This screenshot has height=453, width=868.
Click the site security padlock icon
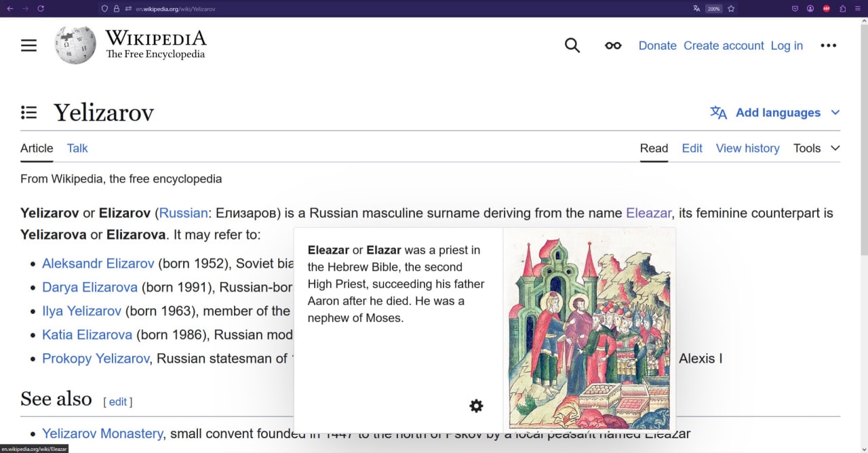tap(117, 9)
